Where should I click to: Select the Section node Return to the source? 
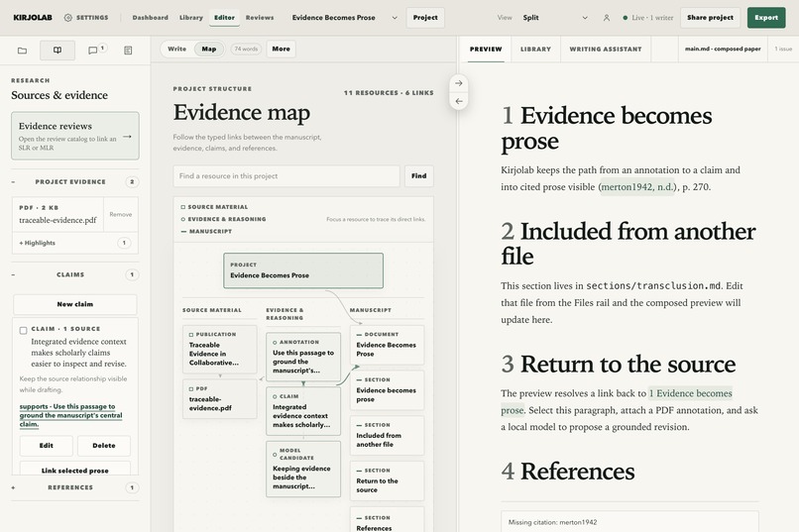click(x=387, y=481)
